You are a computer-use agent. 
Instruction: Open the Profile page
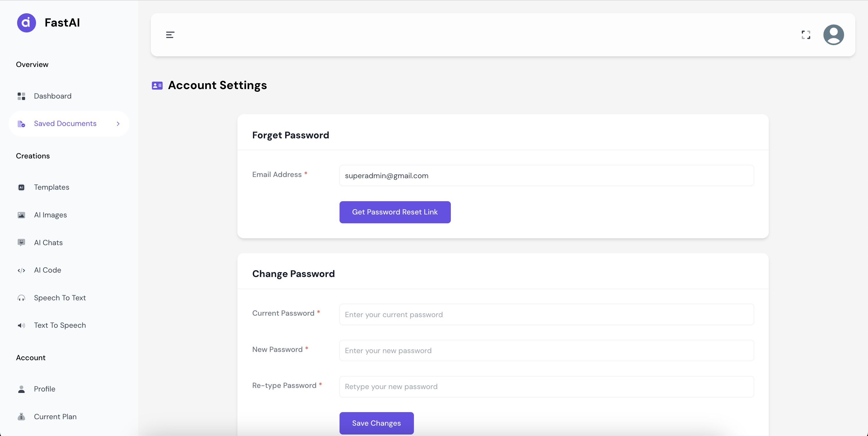(x=45, y=389)
